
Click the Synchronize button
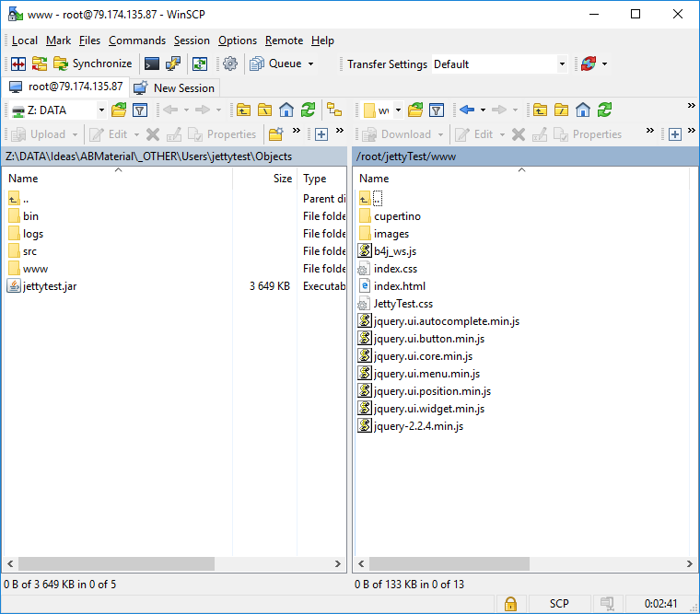click(x=93, y=64)
